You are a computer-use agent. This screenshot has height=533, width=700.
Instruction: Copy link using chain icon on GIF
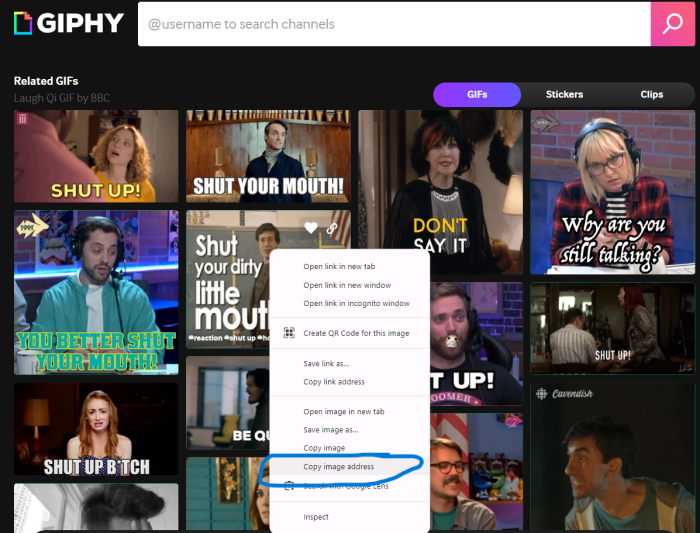(332, 229)
